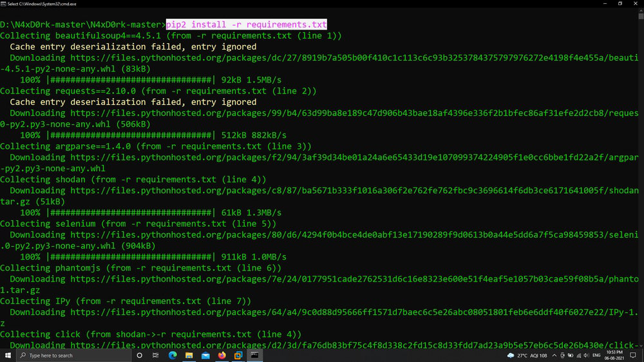Open the network tray icon

[579, 356]
